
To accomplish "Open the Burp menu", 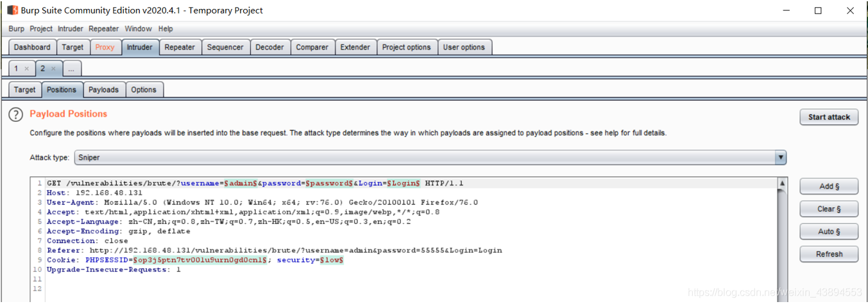I will [x=16, y=29].
